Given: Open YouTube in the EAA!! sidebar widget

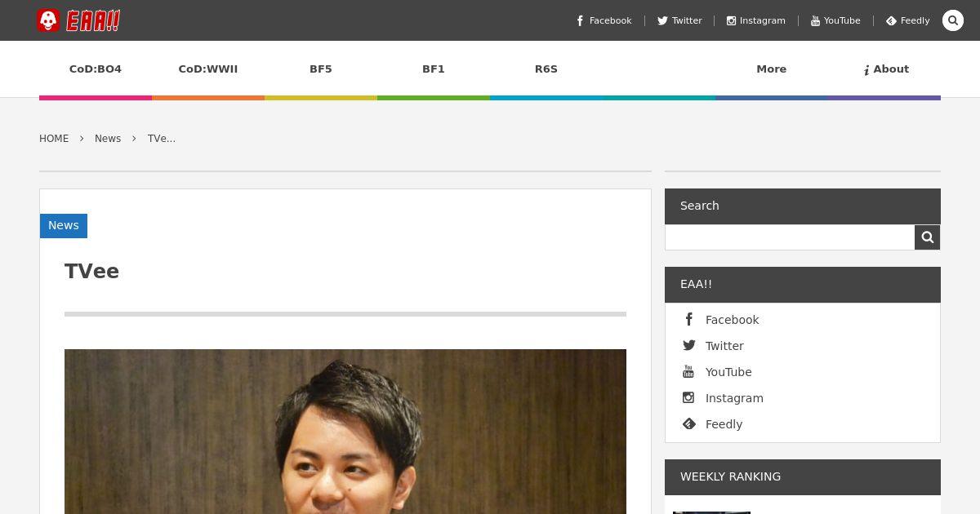Looking at the screenshot, I should tap(728, 372).
